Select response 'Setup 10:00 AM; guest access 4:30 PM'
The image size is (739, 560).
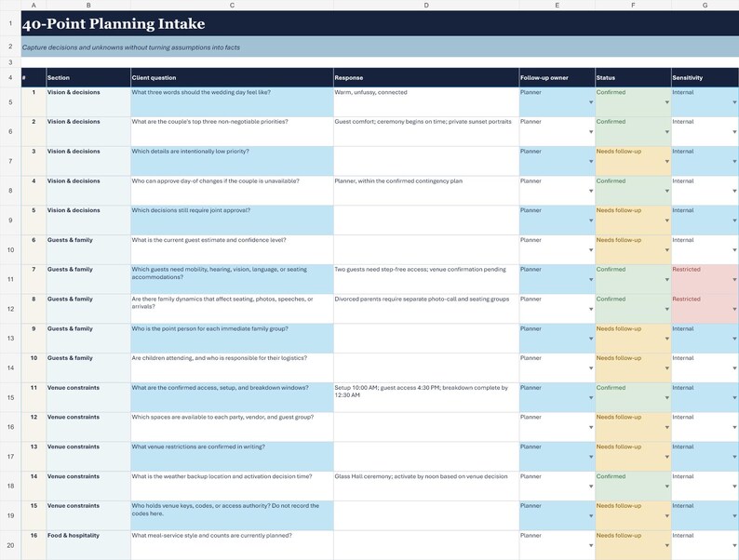426,397
